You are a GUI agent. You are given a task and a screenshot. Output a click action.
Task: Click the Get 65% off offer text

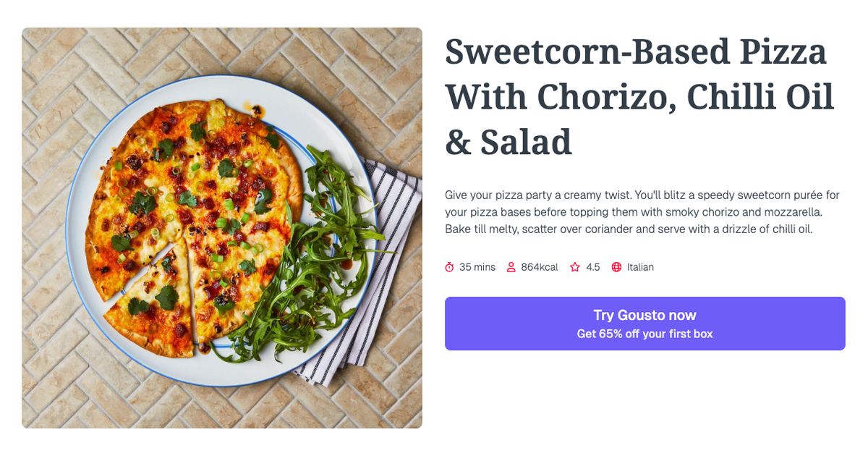pos(644,334)
